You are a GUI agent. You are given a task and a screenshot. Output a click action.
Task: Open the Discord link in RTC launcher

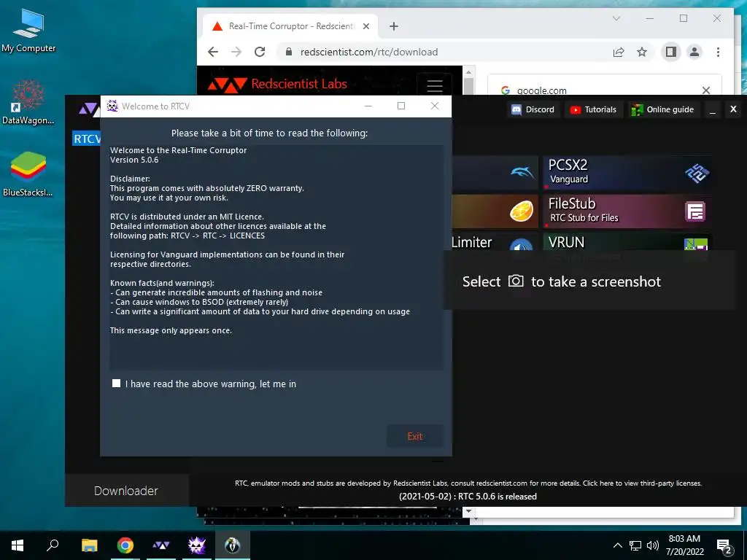click(533, 109)
